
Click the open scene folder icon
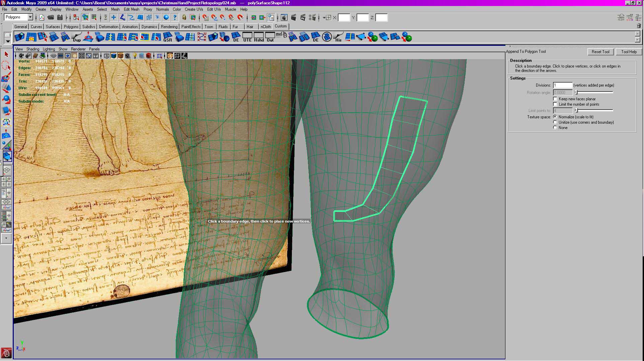[51, 17]
